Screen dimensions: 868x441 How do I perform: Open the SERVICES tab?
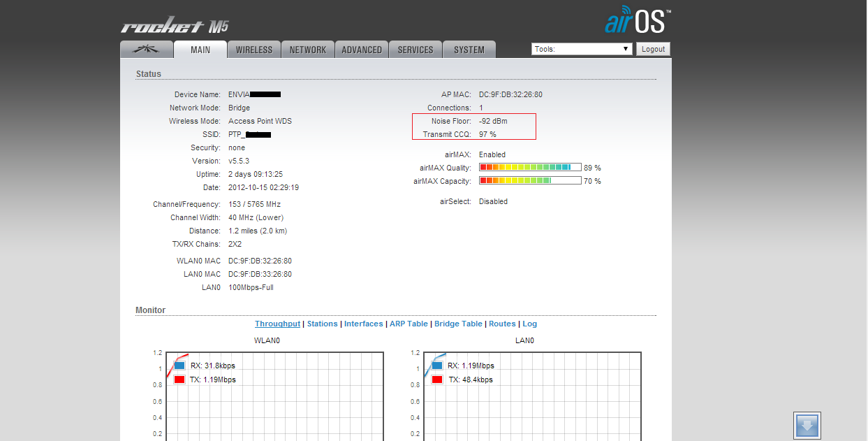point(415,50)
